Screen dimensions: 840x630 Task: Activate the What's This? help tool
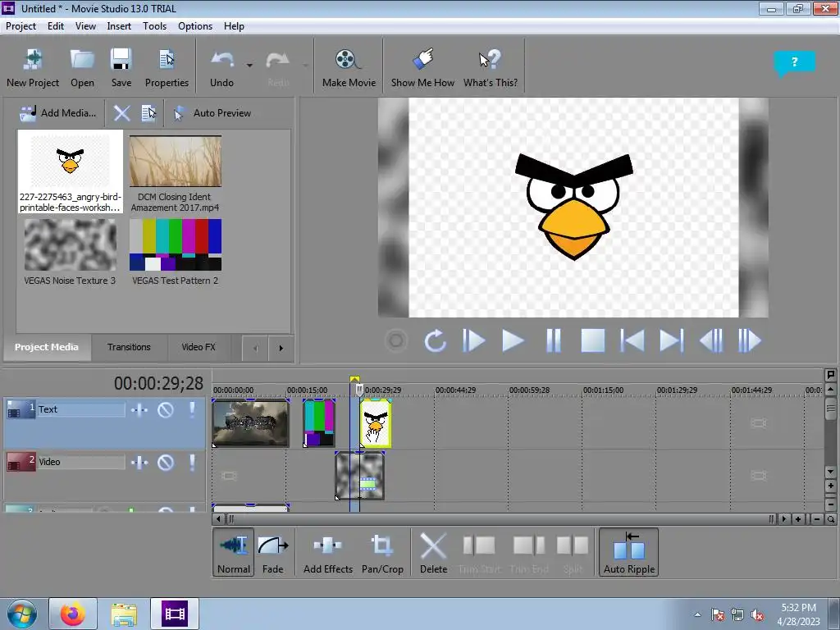tap(491, 67)
